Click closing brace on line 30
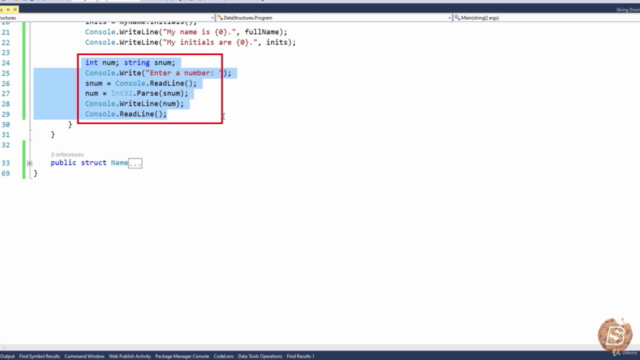The width and height of the screenshot is (640, 360). point(70,124)
